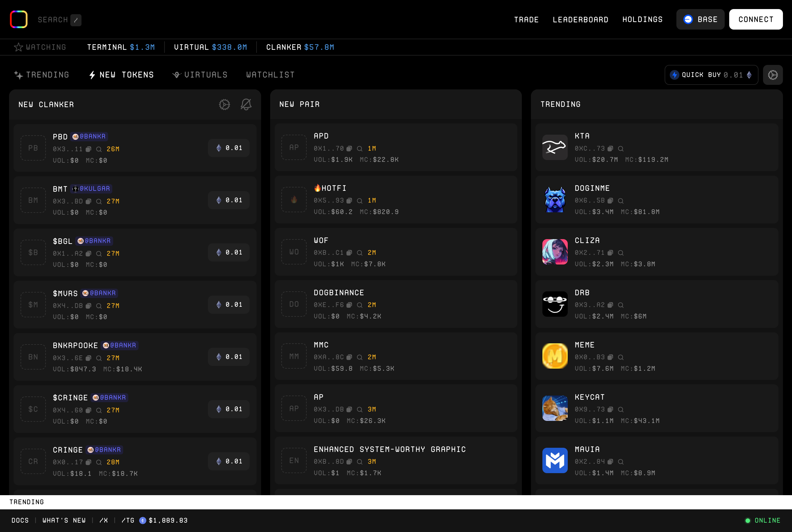Switch to the Virtuals tab
Screen dimensions: 792x532
pos(200,75)
